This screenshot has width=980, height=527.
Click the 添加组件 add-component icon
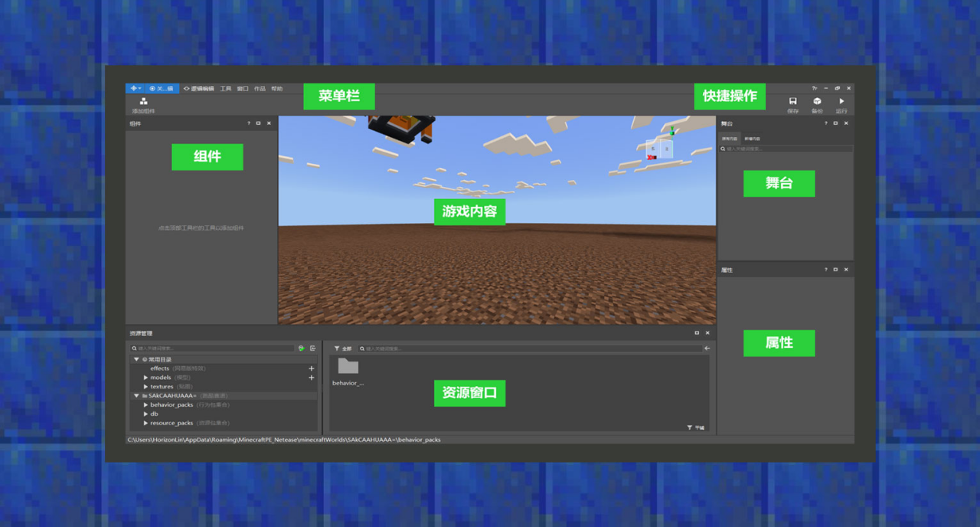(x=143, y=101)
